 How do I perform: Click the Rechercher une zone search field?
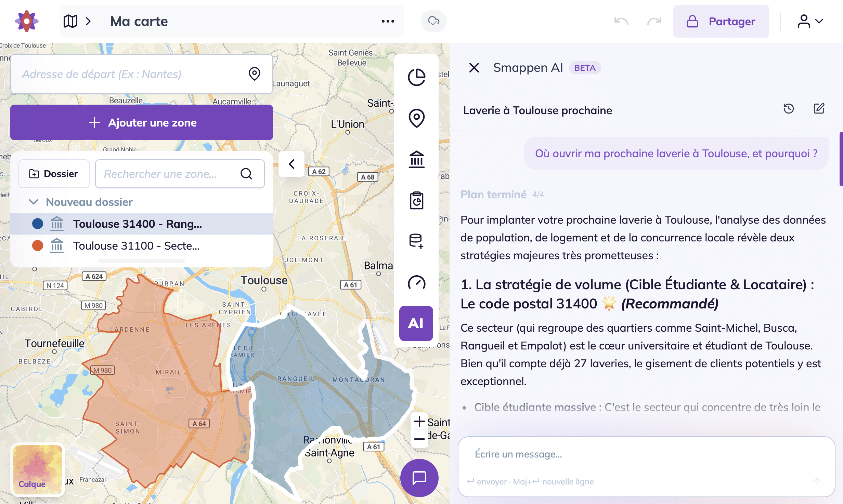[180, 174]
